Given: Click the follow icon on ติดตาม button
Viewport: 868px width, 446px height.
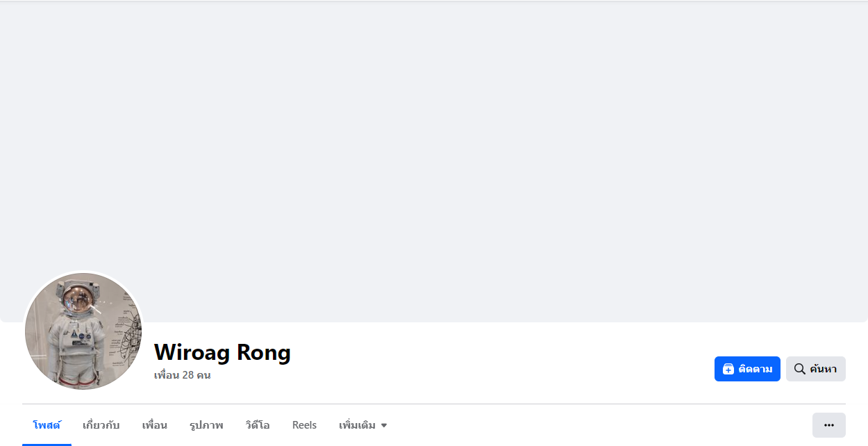Looking at the screenshot, I should pyautogui.click(x=728, y=369).
